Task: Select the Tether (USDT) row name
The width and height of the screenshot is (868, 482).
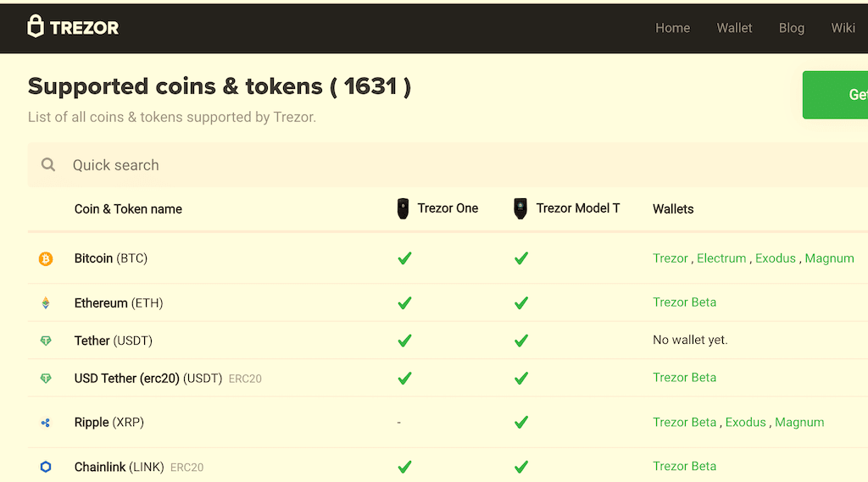Action: pos(114,341)
